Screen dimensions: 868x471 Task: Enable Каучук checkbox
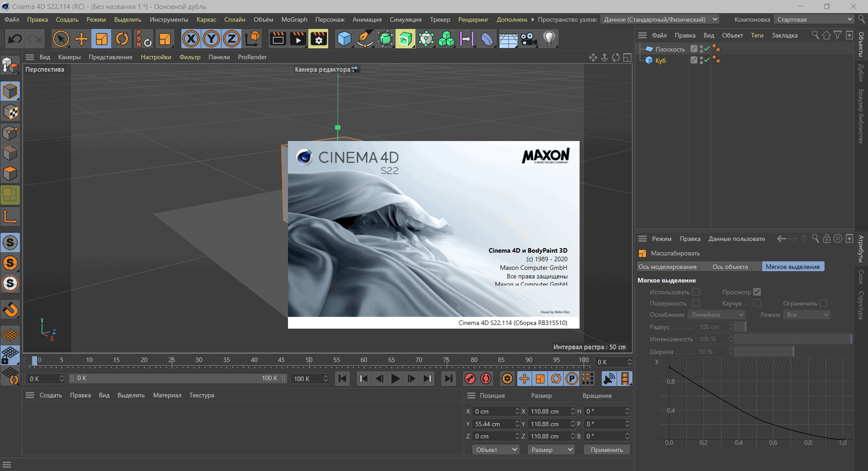(757, 303)
